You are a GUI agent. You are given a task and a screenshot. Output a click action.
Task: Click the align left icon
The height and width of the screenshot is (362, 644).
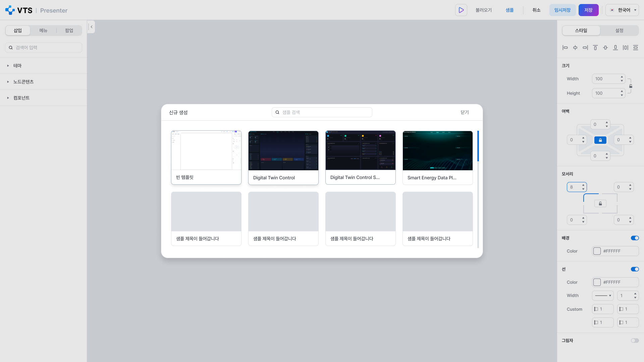coord(565,48)
